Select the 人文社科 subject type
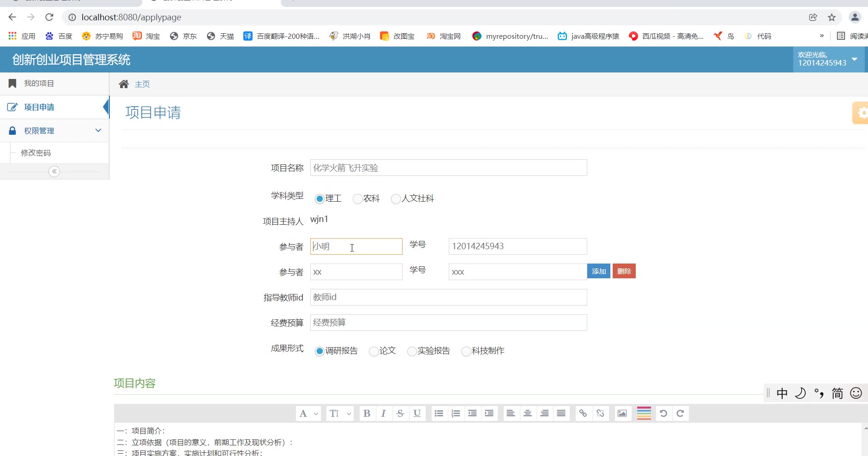 [x=396, y=199]
